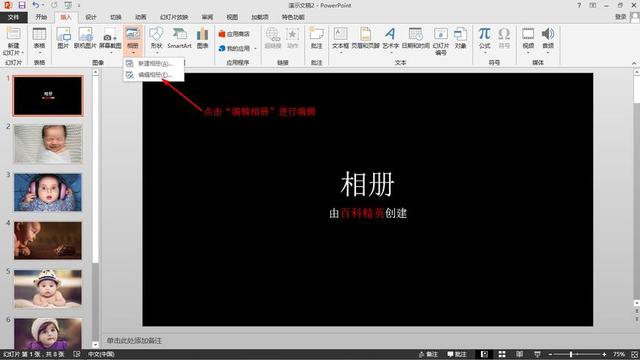Expand the Photo Album (相册) dropdown arrow
The height and width of the screenshot is (360, 640).
pyautogui.click(x=133, y=53)
